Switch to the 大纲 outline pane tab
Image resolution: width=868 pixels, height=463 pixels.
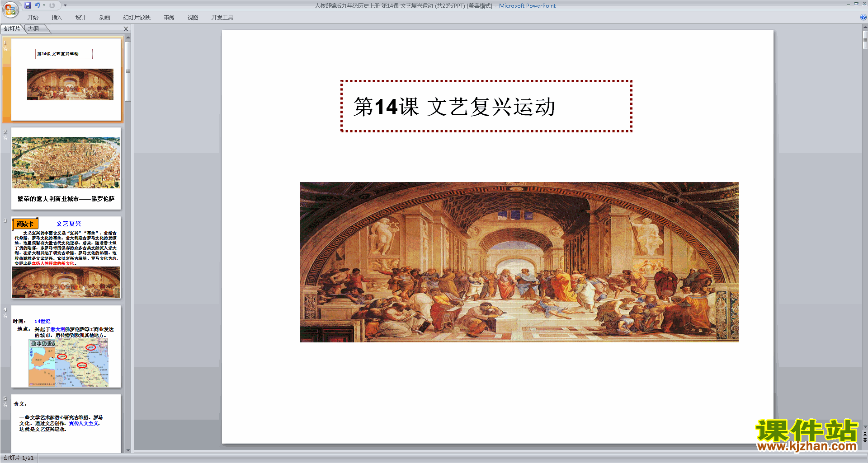click(x=33, y=29)
